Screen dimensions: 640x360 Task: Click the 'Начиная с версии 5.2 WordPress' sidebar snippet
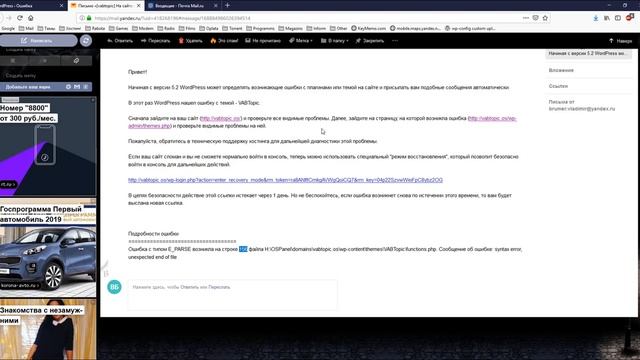point(589,53)
